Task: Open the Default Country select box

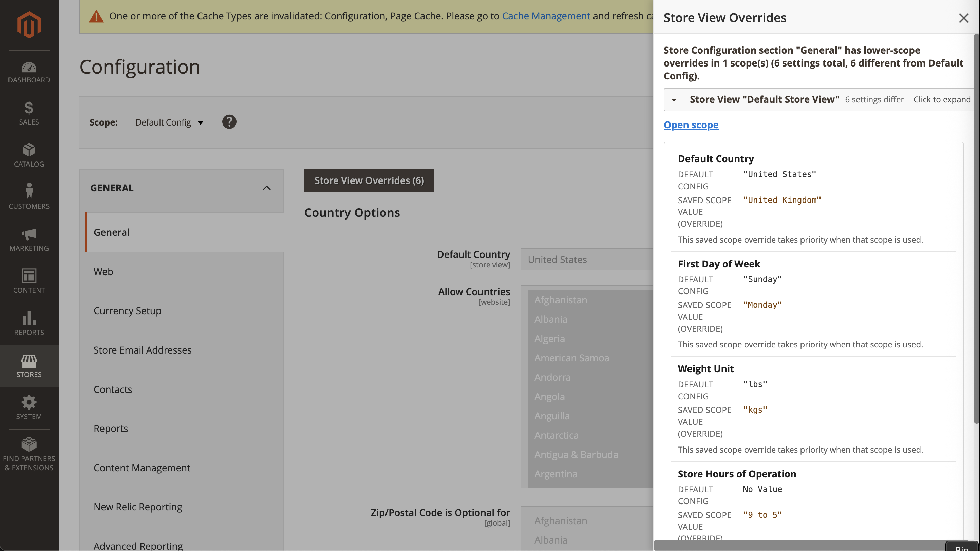Action: click(587, 259)
